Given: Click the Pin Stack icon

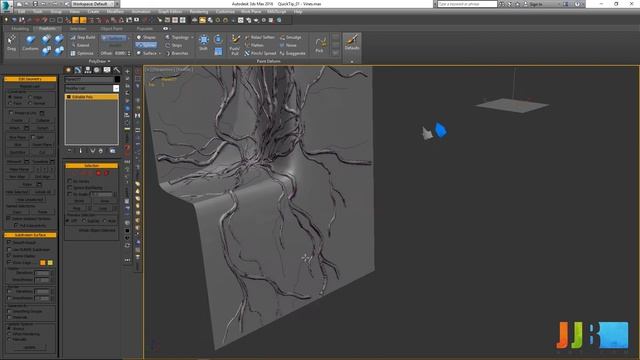Looking at the screenshot, I should (69, 151).
